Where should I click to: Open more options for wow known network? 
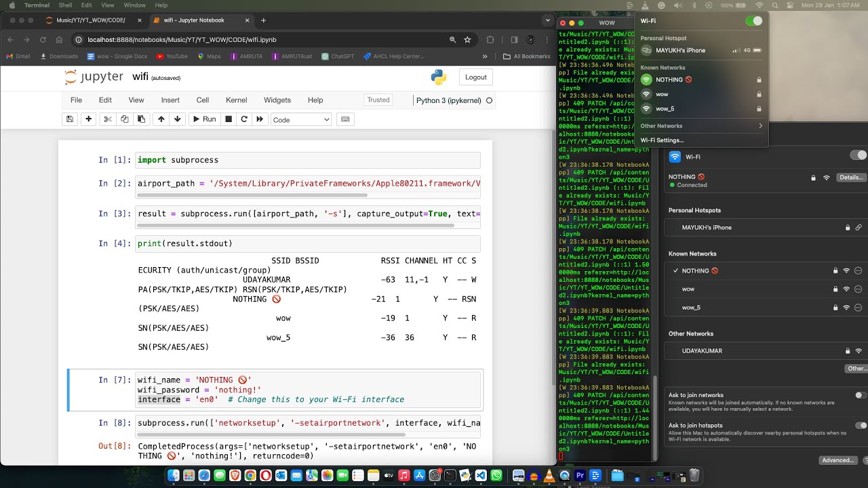click(x=858, y=289)
